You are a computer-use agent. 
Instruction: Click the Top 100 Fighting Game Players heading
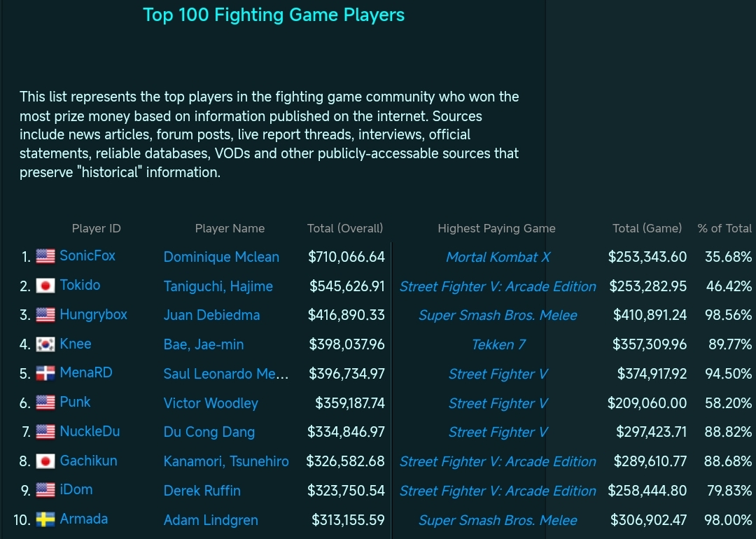click(274, 15)
